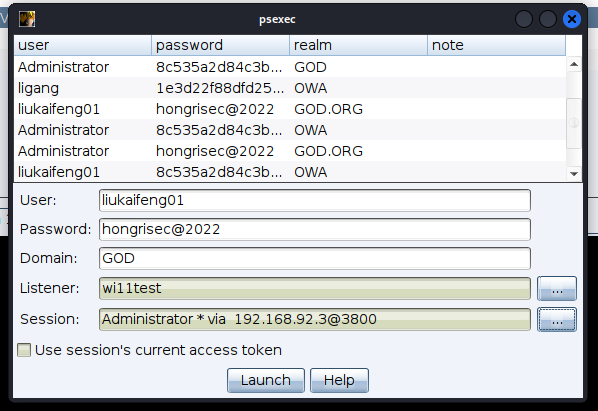Image resolution: width=598 pixels, height=411 pixels.
Task: Open the Session chooser button
Action: 557,319
